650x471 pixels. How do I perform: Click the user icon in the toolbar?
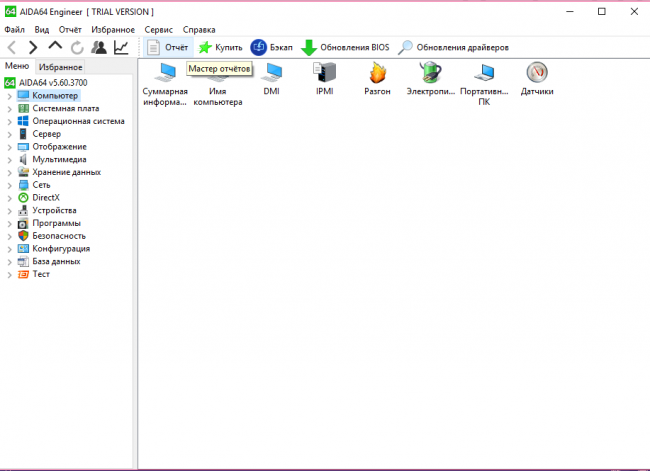pyautogui.click(x=99, y=47)
